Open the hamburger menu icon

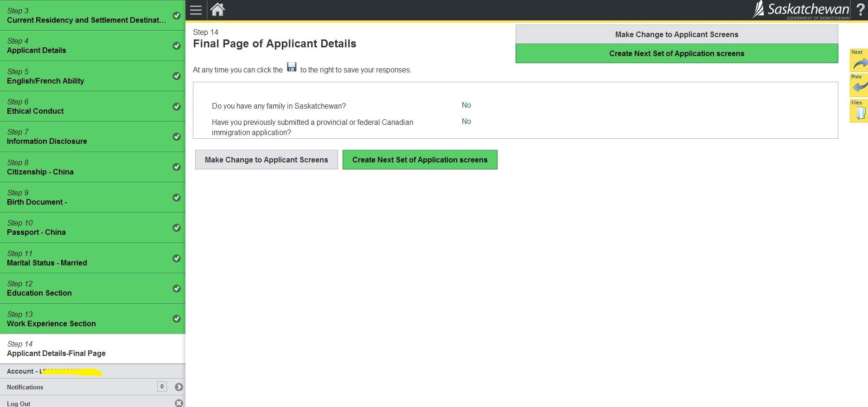pyautogui.click(x=196, y=10)
